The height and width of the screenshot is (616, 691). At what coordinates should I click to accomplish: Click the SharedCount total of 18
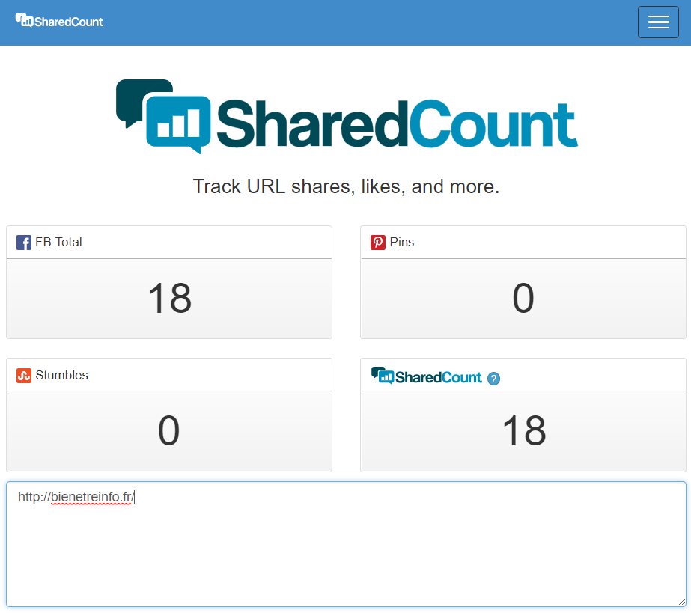pyautogui.click(x=523, y=431)
